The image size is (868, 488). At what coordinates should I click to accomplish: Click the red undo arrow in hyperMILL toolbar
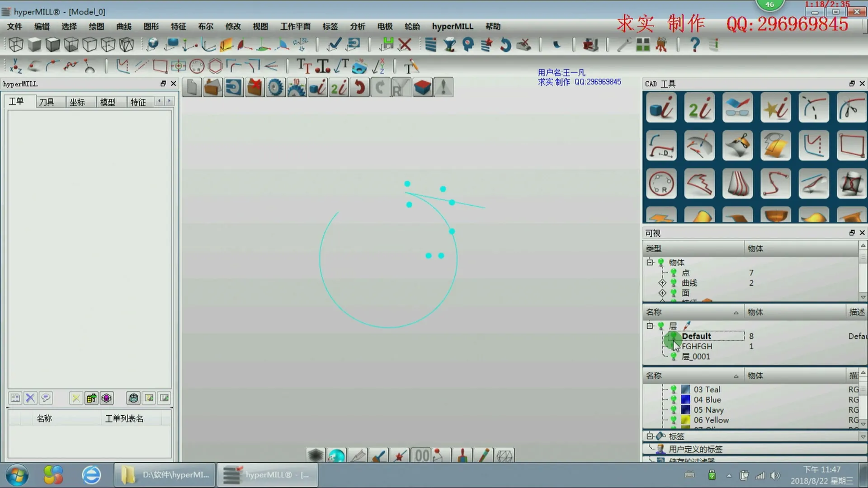point(359,87)
